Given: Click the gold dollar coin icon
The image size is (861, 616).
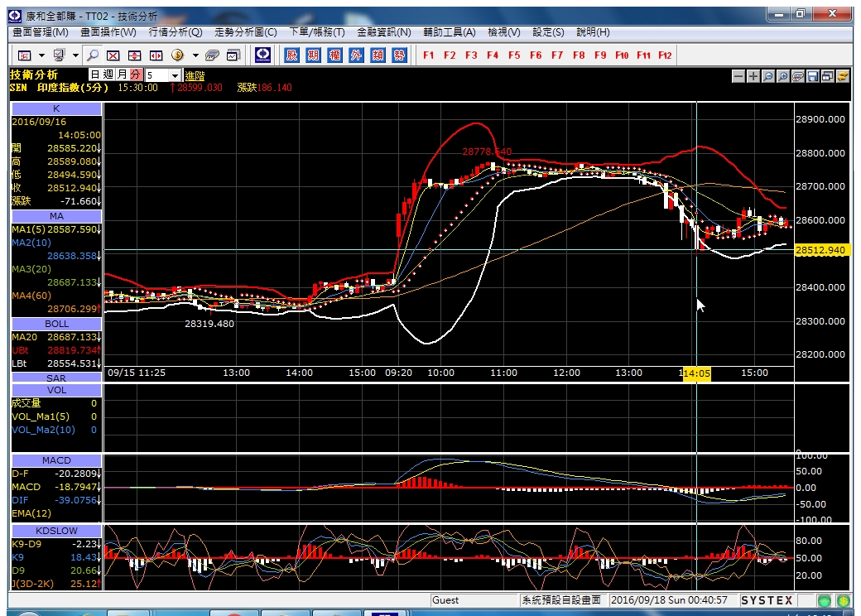Looking at the screenshot, I should (177, 55).
